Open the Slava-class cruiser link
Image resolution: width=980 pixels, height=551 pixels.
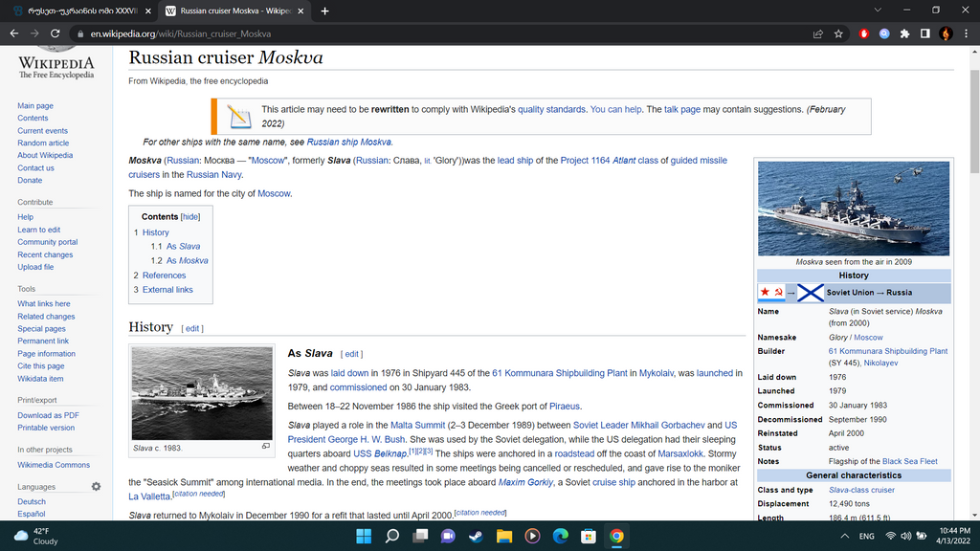pos(861,490)
